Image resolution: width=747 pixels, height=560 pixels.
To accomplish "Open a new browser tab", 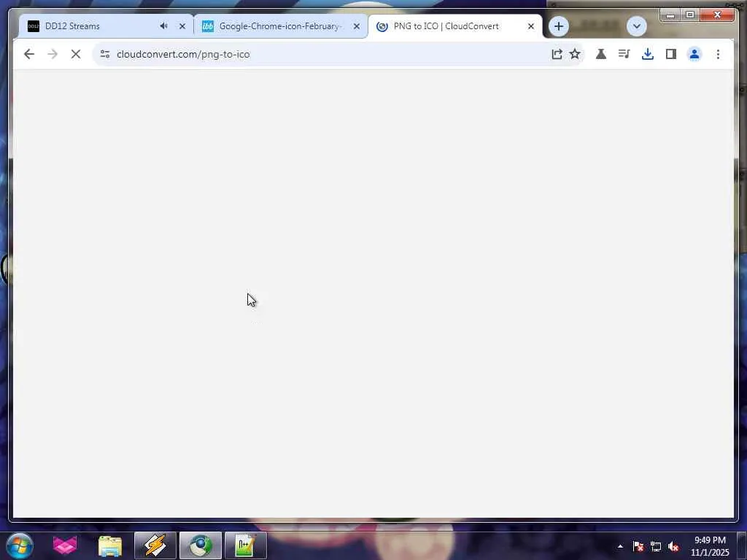I will point(558,26).
